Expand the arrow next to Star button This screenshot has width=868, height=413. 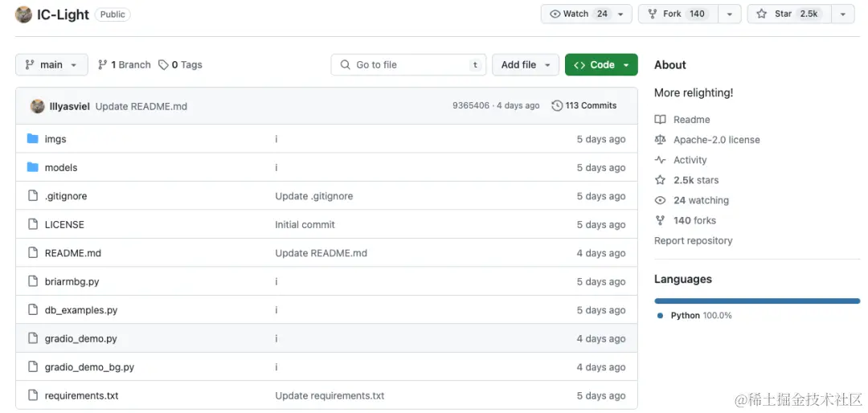pyautogui.click(x=842, y=14)
